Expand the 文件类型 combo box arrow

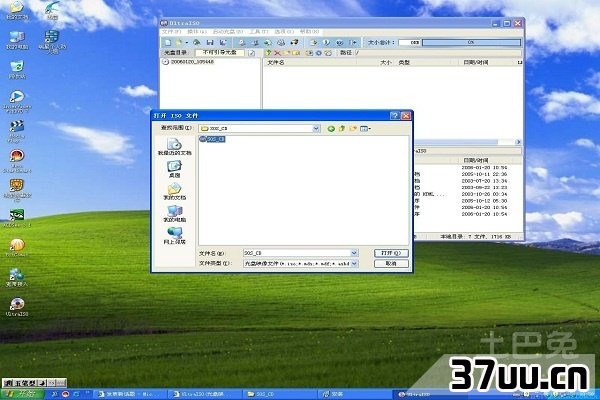[354, 263]
